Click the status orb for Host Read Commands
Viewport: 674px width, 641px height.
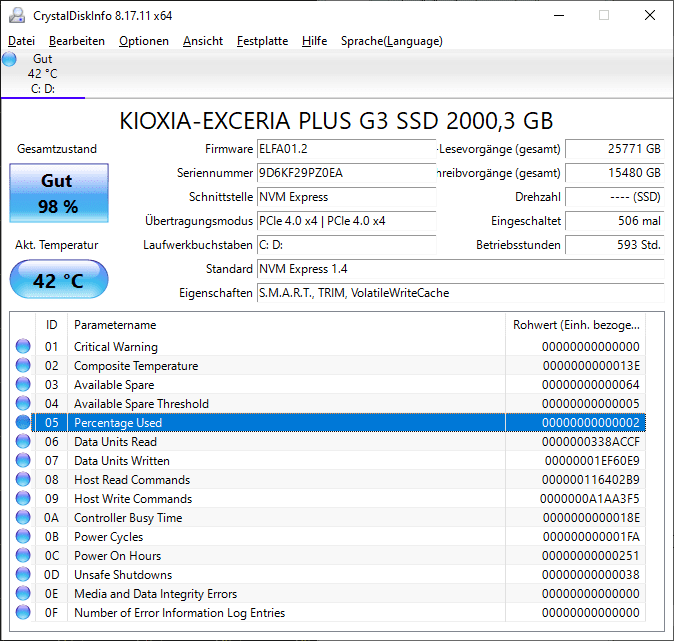[23, 479]
